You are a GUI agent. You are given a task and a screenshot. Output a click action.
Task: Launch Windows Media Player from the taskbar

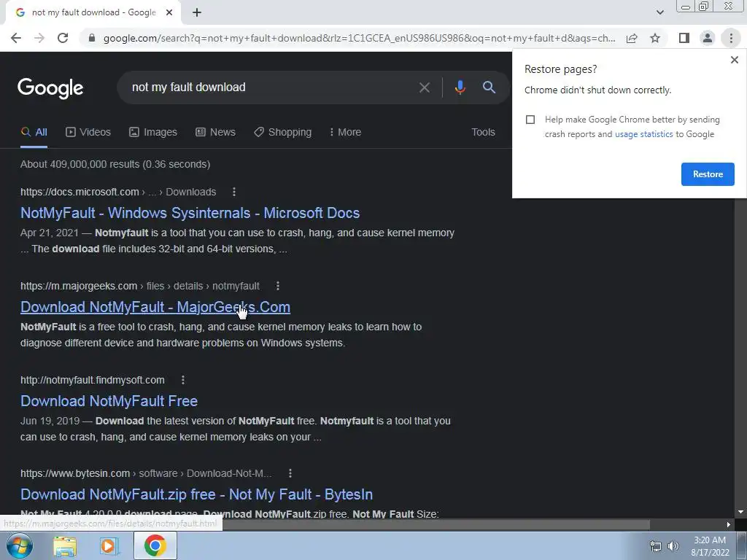[109, 545]
